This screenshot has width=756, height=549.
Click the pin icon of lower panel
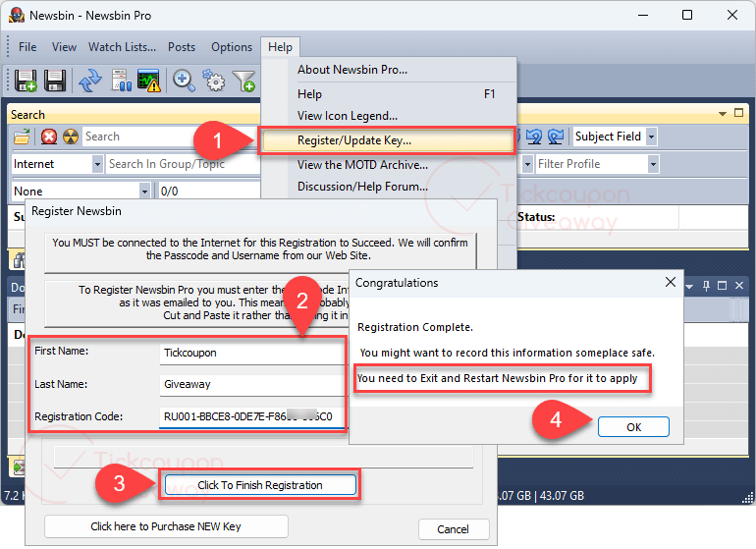[706, 286]
